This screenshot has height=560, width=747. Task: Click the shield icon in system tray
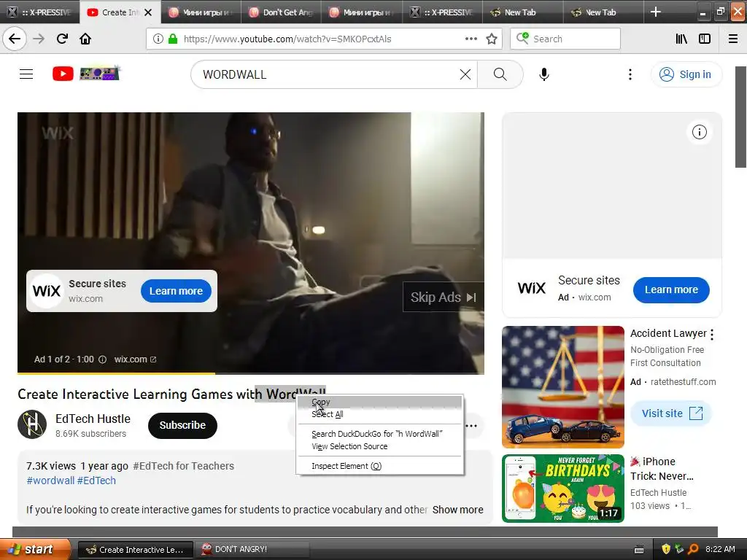click(x=666, y=549)
